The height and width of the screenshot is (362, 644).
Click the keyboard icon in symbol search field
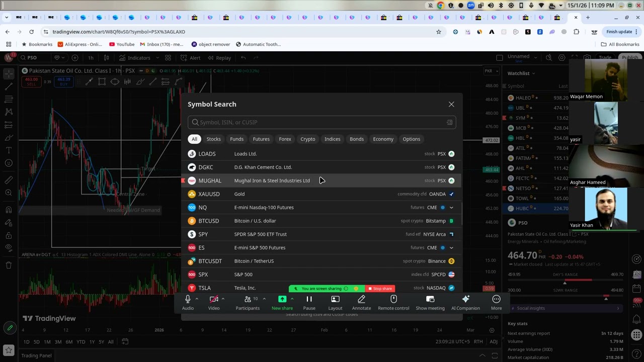click(449, 122)
